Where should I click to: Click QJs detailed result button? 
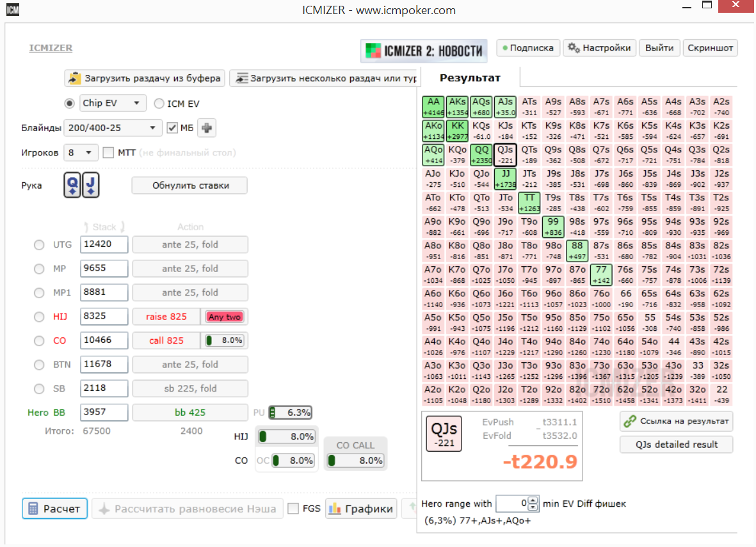(677, 445)
